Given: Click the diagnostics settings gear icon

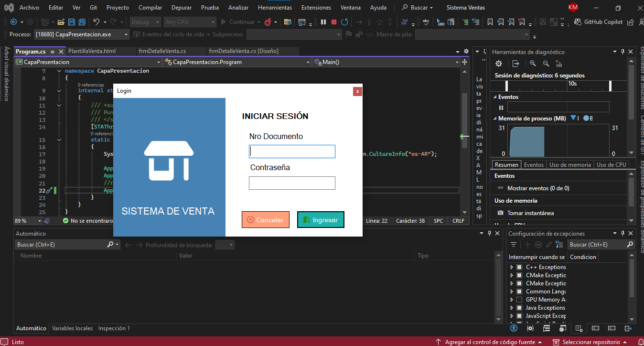Looking at the screenshot, I should pos(499,63).
